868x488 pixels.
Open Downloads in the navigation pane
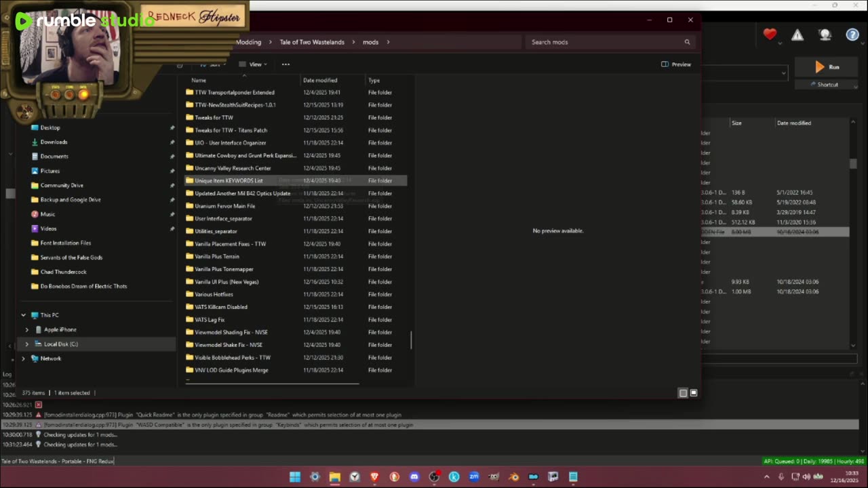54,142
